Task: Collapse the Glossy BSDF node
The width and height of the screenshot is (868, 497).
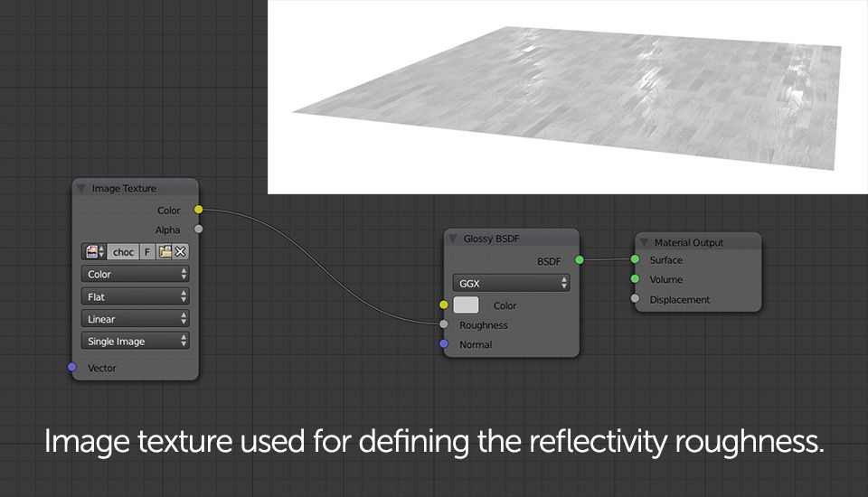Action: coord(453,239)
